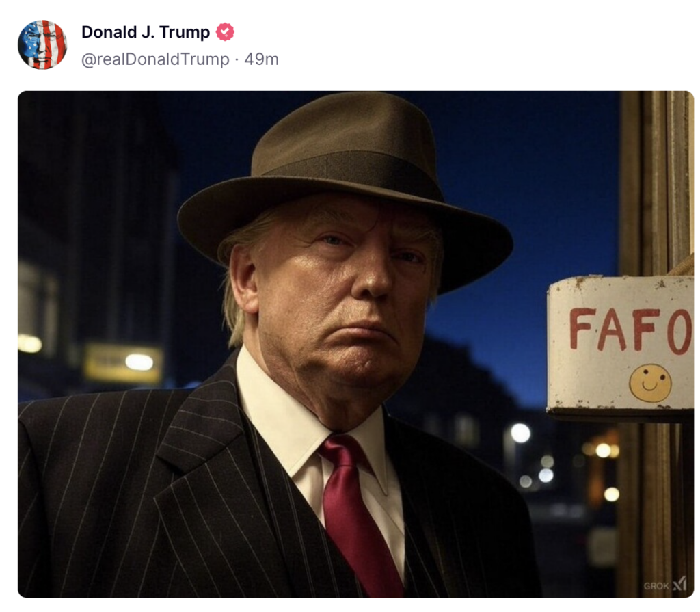Screen dimensions: 700x612
Task: Click the yellow smiley face on sign
Action: click(x=650, y=384)
